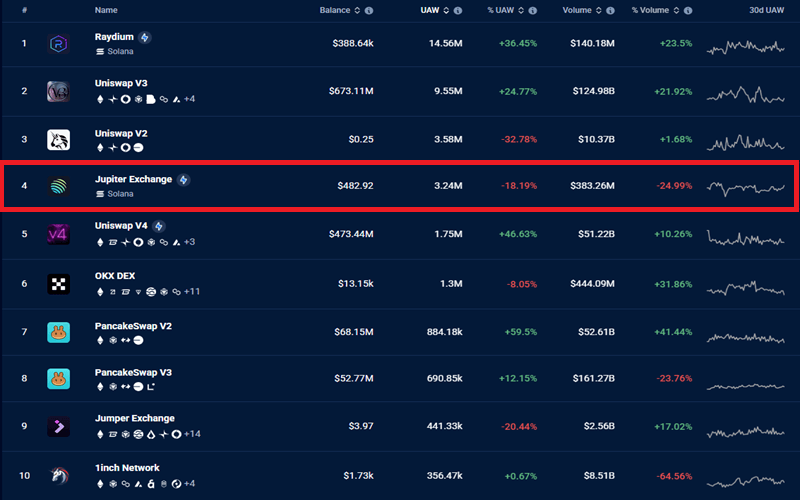Click the Ethereum chain icon under Jumper Exchange

tap(100, 434)
